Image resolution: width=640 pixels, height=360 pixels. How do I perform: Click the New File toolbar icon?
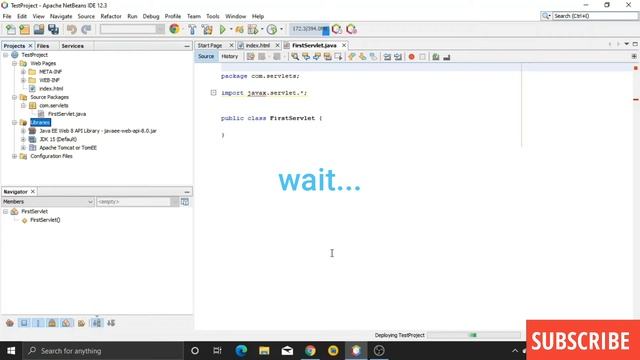point(11,29)
